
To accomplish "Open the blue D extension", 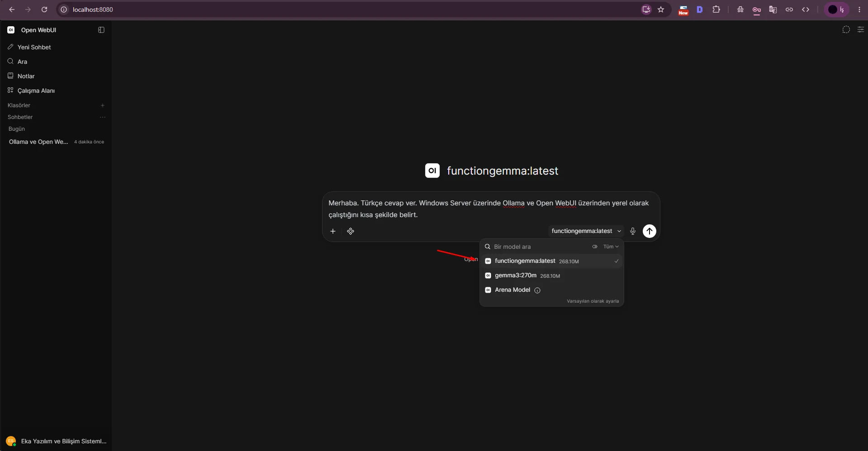I will pos(700,9).
